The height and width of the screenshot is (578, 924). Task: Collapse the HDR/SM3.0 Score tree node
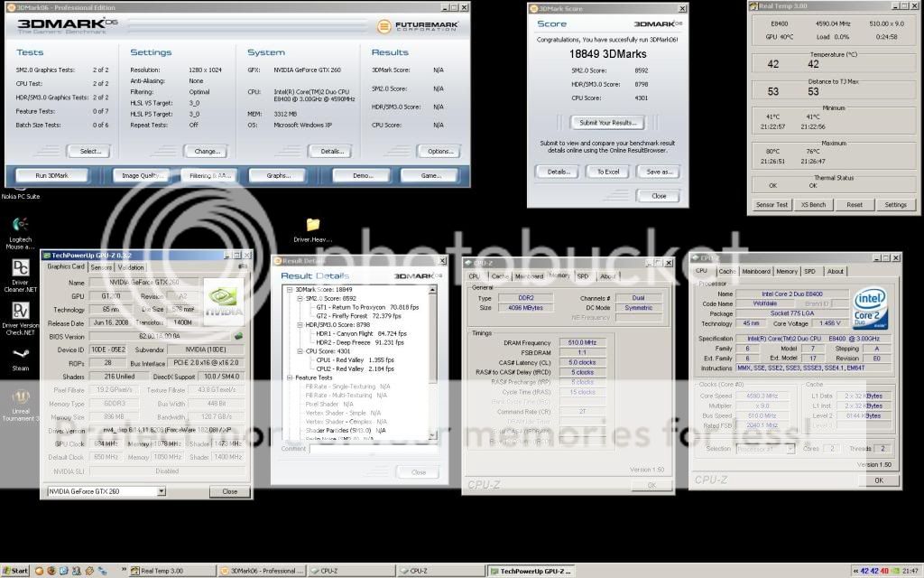tap(300, 325)
